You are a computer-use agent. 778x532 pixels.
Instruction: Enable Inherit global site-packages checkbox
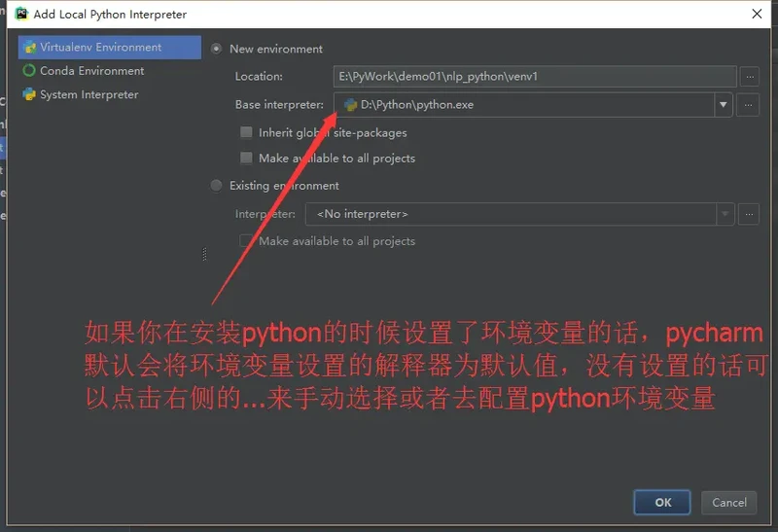point(246,133)
